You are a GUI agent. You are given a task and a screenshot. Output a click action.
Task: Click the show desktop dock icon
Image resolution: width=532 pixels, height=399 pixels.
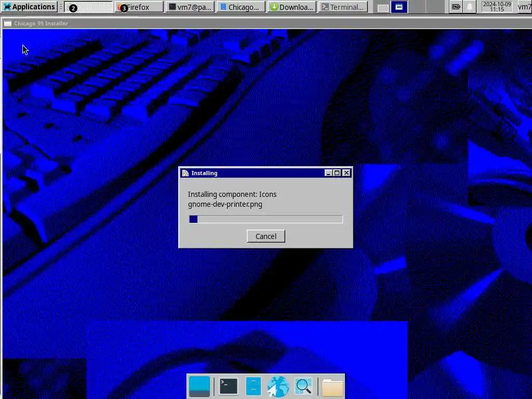click(199, 386)
